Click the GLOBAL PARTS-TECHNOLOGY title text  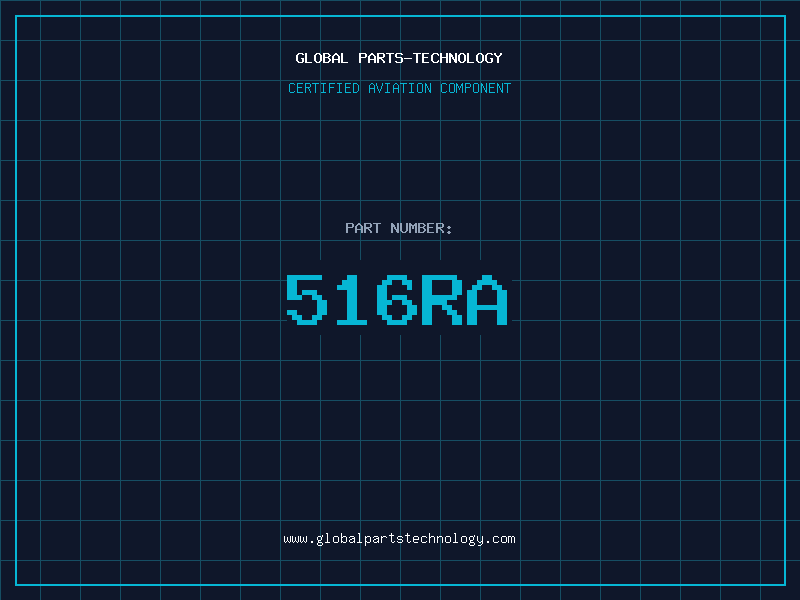399,58
